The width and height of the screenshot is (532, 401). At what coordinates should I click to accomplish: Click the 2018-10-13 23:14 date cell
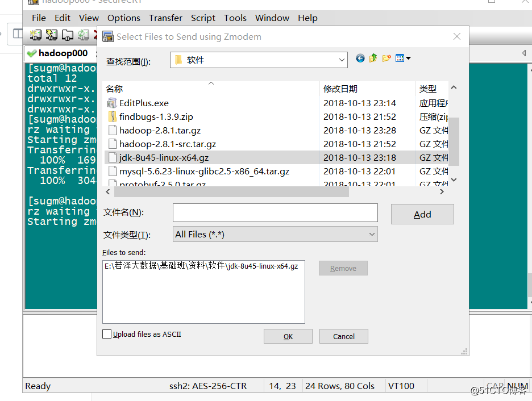pos(360,103)
